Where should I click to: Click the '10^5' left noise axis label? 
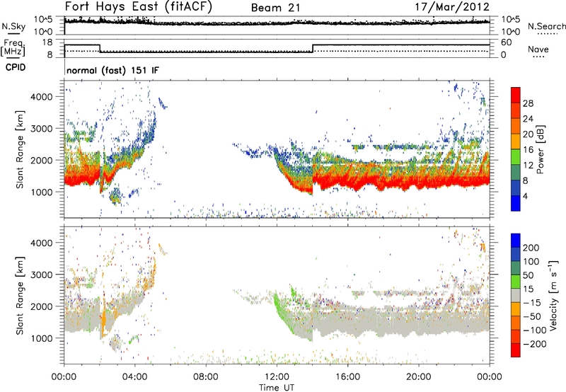click(x=43, y=19)
